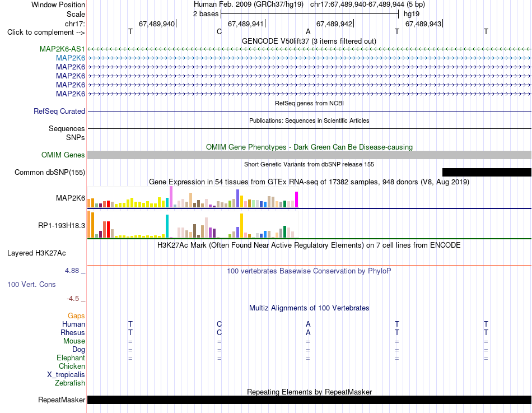
Task: Click the Human species row label
Action: pyautogui.click(x=73, y=324)
